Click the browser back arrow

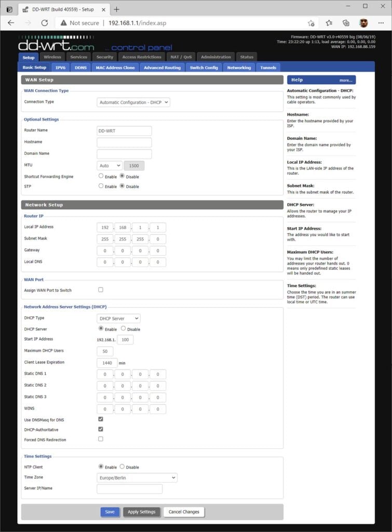(x=11, y=23)
